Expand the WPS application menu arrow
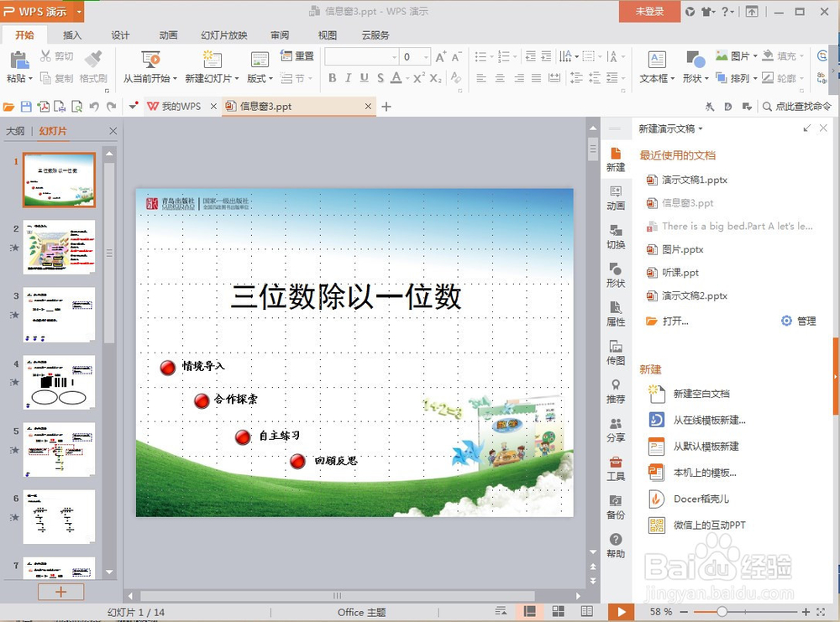The width and height of the screenshot is (840, 622). 79,11
